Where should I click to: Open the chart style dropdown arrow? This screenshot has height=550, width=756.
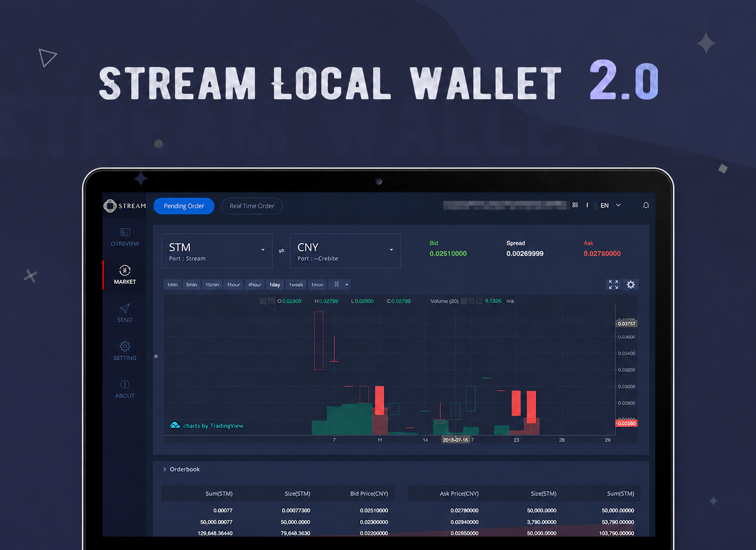(x=347, y=285)
